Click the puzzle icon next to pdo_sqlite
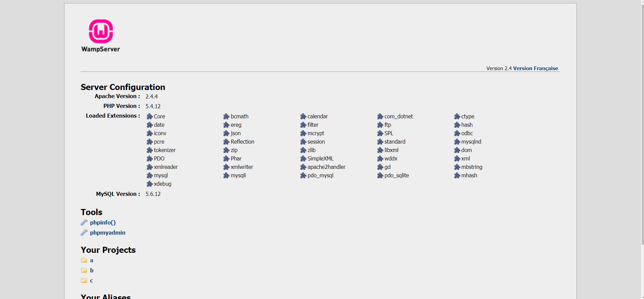The width and height of the screenshot is (644, 299). point(380,176)
